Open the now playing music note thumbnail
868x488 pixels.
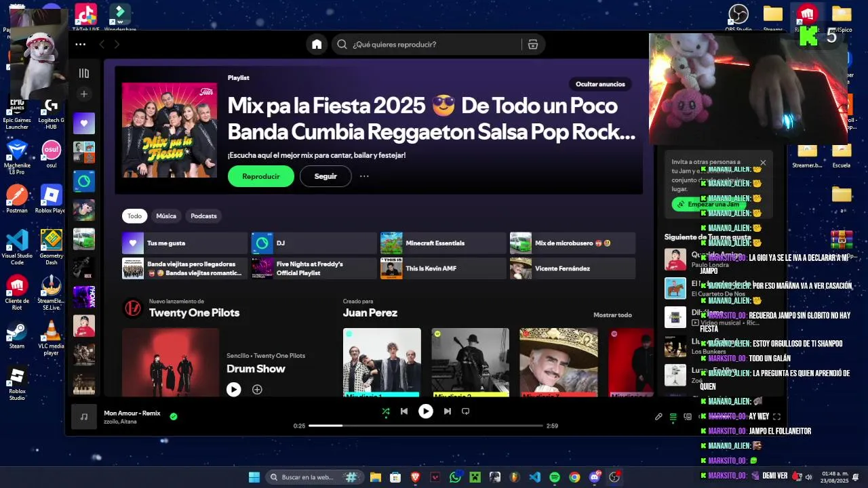84,417
